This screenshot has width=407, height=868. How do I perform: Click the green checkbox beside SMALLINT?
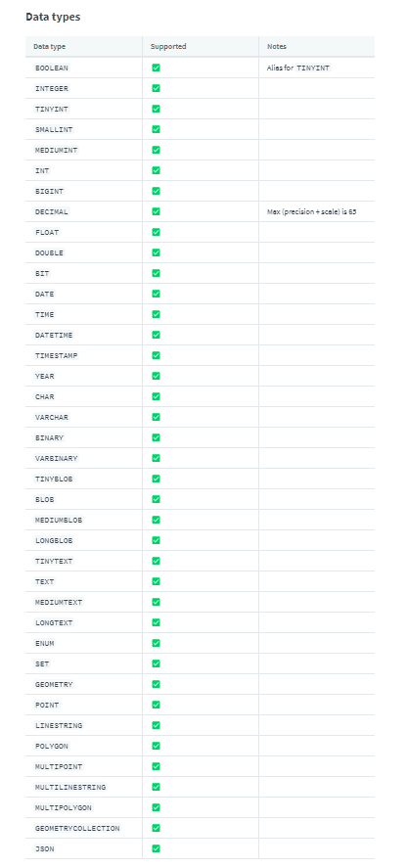pyautogui.click(x=157, y=129)
